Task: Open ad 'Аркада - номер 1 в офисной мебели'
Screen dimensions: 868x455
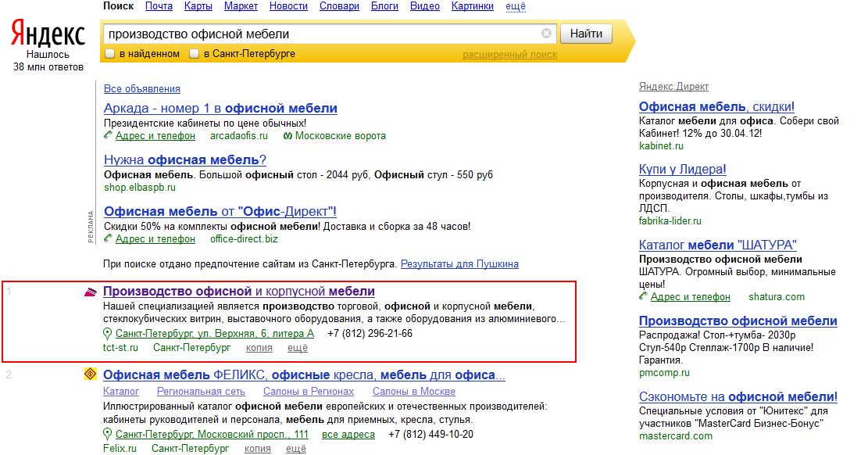Action: coord(220,108)
